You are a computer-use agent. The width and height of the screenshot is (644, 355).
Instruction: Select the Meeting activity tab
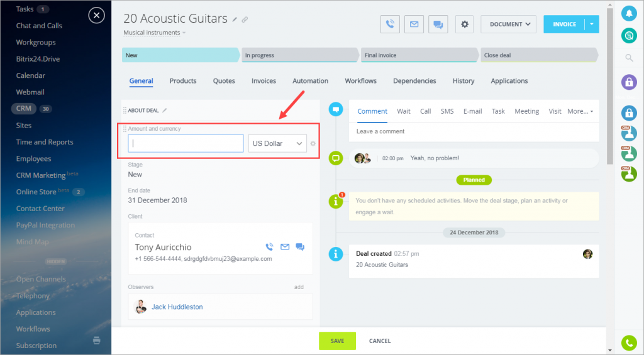coord(526,111)
